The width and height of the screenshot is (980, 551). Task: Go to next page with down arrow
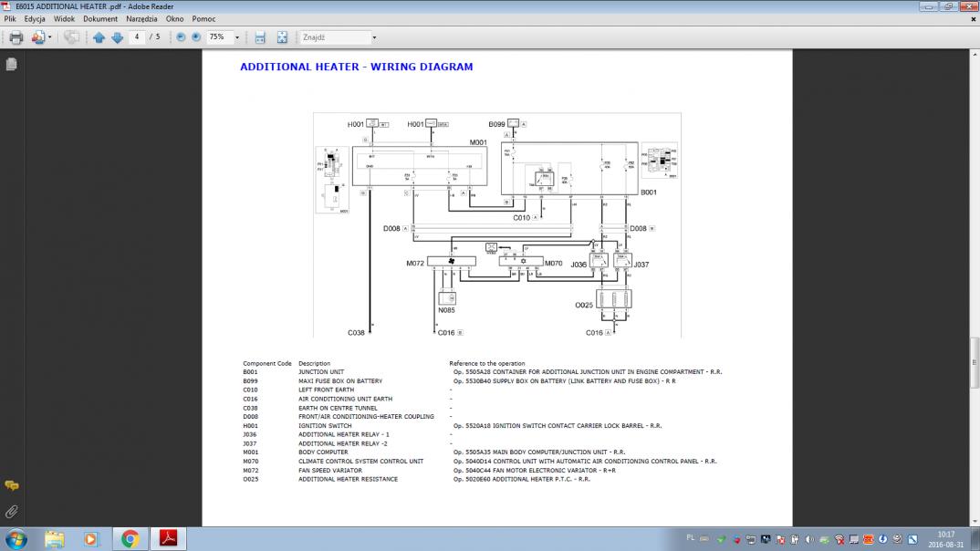[x=117, y=37]
